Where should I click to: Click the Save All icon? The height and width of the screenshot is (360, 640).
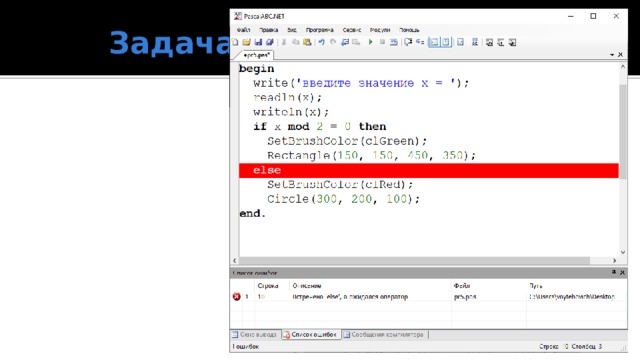pyautogui.click(x=269, y=42)
